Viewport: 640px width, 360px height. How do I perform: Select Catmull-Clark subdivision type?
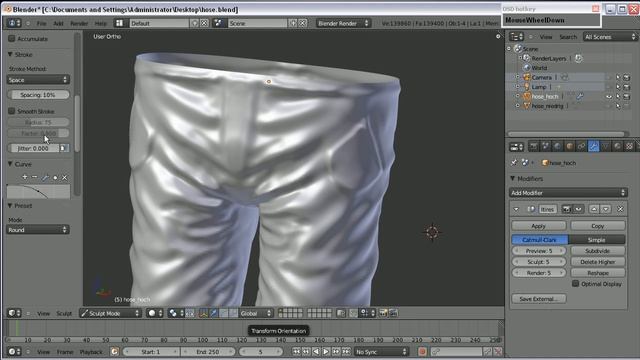tap(540, 240)
